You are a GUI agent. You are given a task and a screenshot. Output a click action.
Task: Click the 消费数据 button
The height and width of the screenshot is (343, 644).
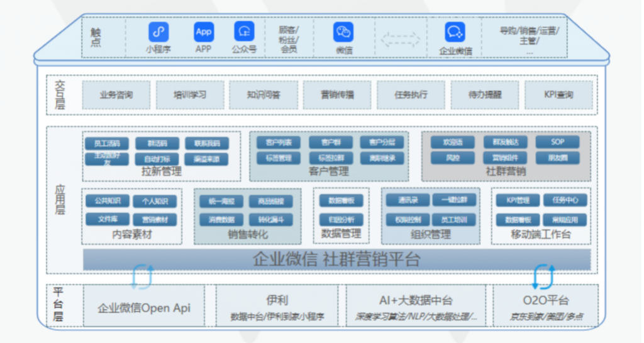tap(222, 219)
